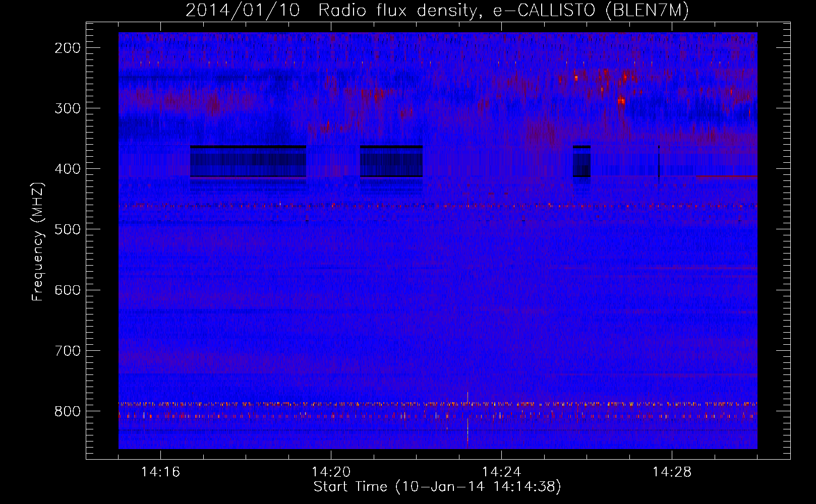Viewport: 816px width, 504px height.
Task: Click the 14:16 time tick label
Action: pos(160,472)
